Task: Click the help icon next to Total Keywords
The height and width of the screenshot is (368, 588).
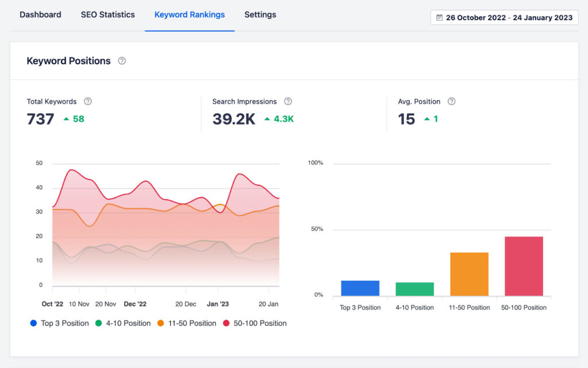Action: tap(88, 101)
